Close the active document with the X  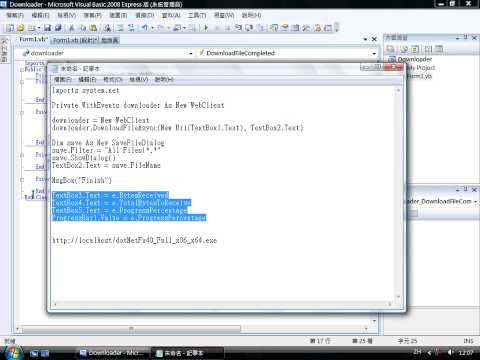point(374,39)
